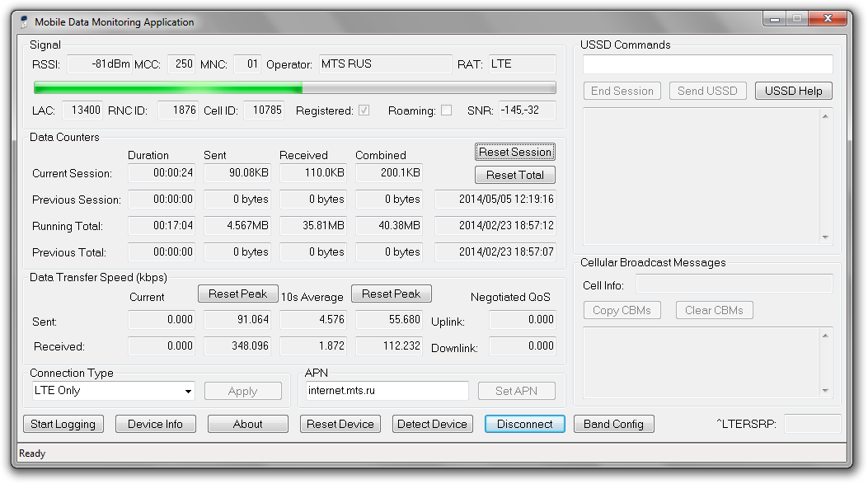Open the Band Config dialog
The width and height of the screenshot is (868, 484).
[x=613, y=424]
